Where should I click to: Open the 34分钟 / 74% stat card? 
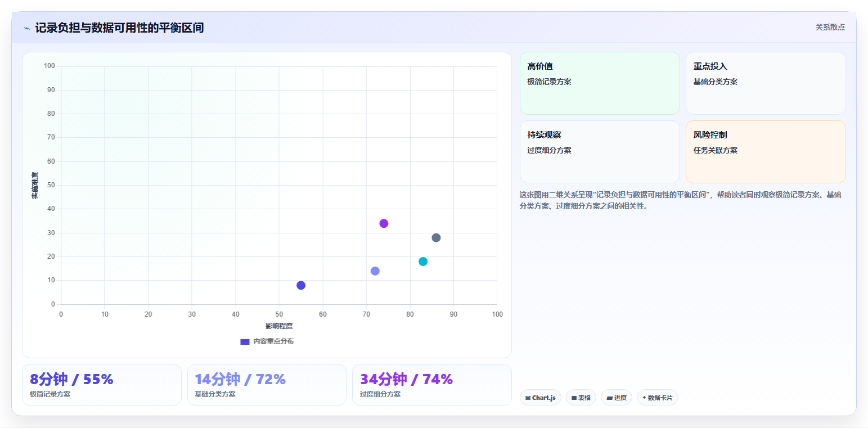432,385
